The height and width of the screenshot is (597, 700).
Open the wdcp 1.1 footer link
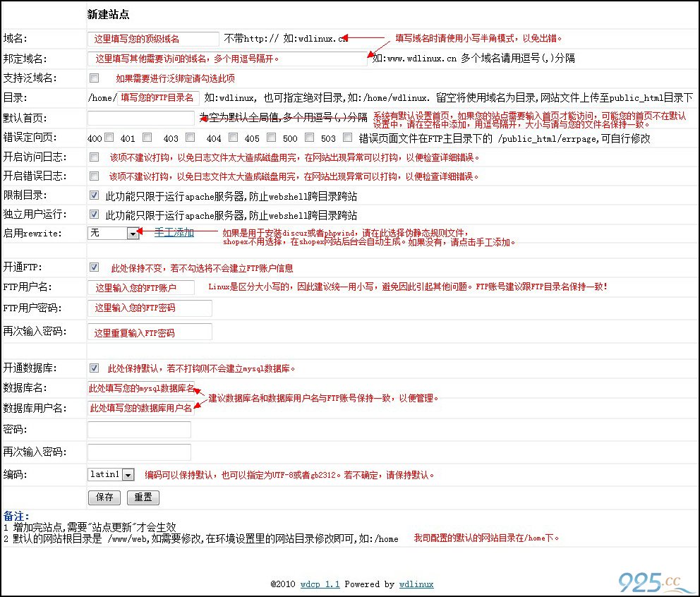[x=320, y=584]
